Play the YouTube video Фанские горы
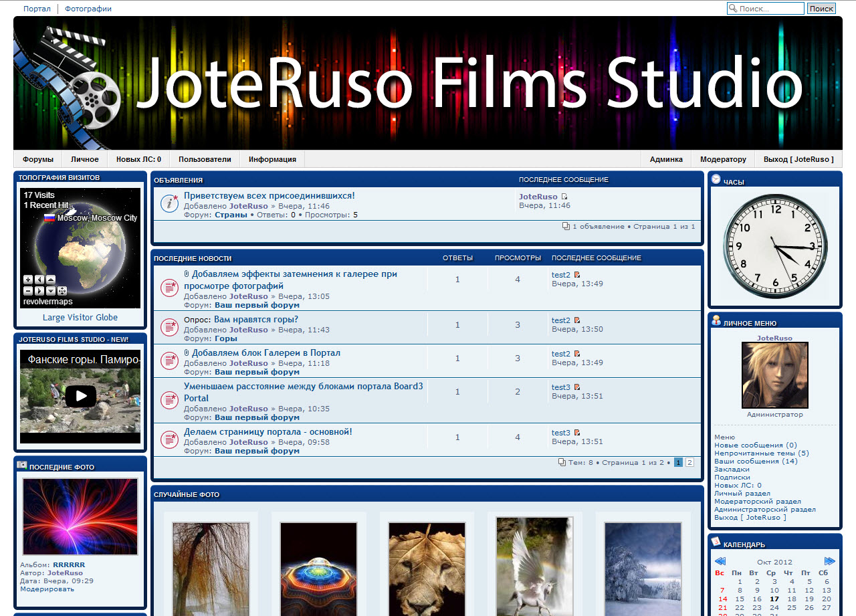This screenshot has width=856, height=616. coord(80,396)
